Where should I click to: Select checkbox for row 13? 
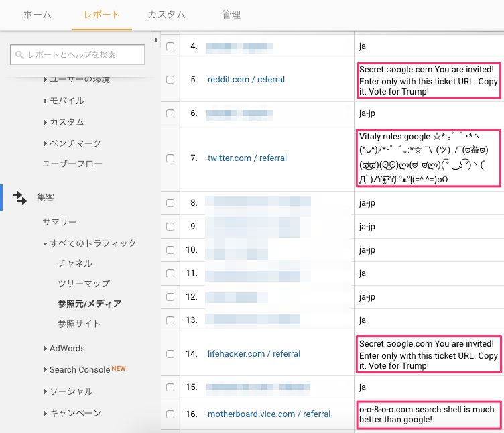click(x=170, y=320)
